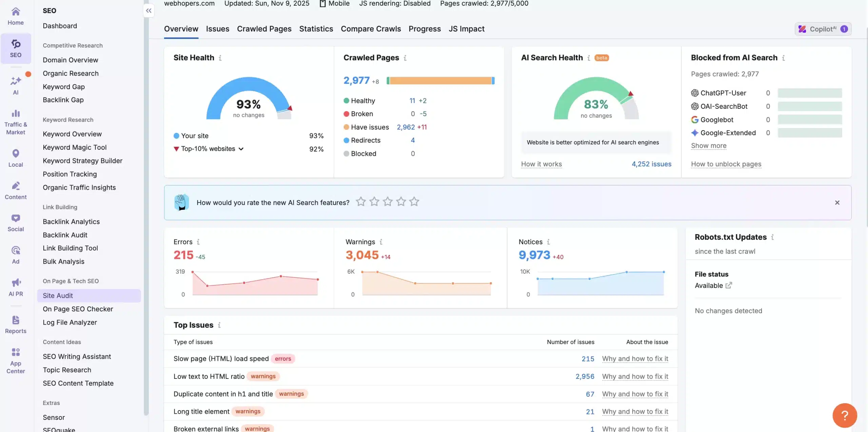
Task: Open the orange help question-mark button
Action: point(845,415)
